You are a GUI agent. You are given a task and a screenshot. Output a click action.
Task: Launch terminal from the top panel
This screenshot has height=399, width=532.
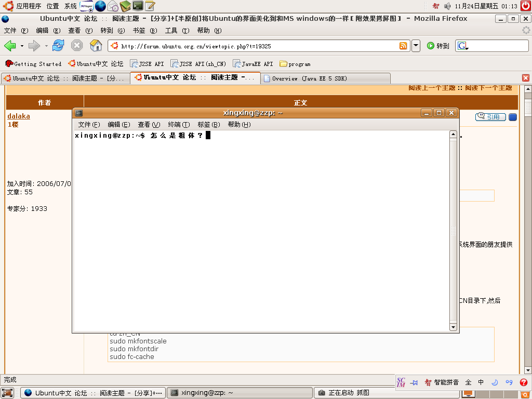137,6
